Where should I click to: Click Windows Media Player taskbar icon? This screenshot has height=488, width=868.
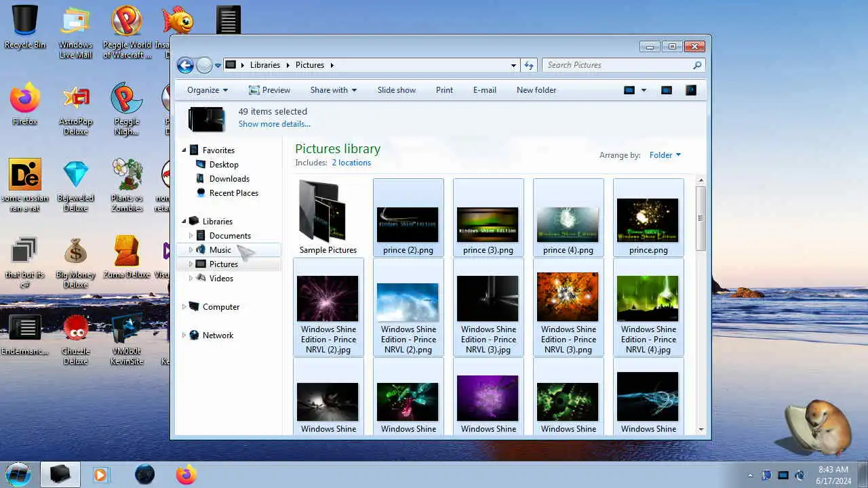coord(101,474)
